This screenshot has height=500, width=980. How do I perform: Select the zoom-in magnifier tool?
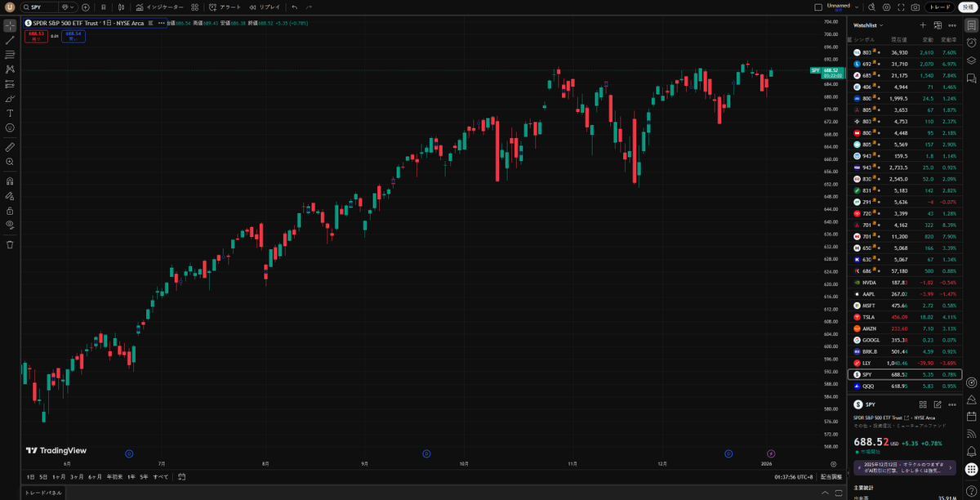point(10,162)
